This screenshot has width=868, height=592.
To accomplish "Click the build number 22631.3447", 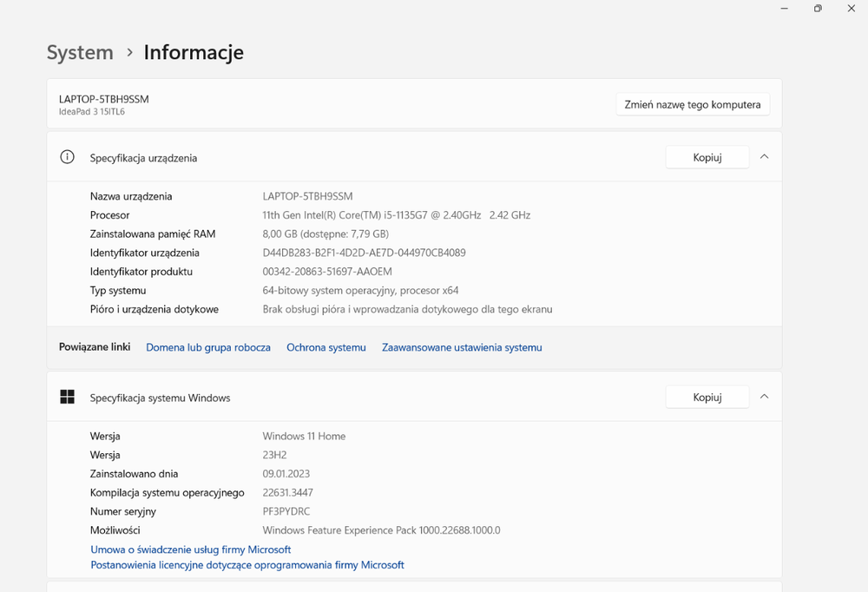I will click(x=288, y=492).
